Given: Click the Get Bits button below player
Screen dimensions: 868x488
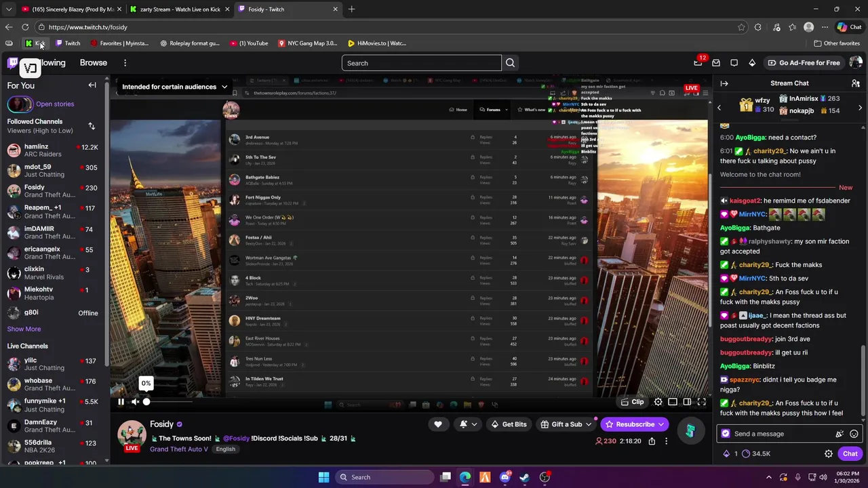Looking at the screenshot, I should pos(509,424).
